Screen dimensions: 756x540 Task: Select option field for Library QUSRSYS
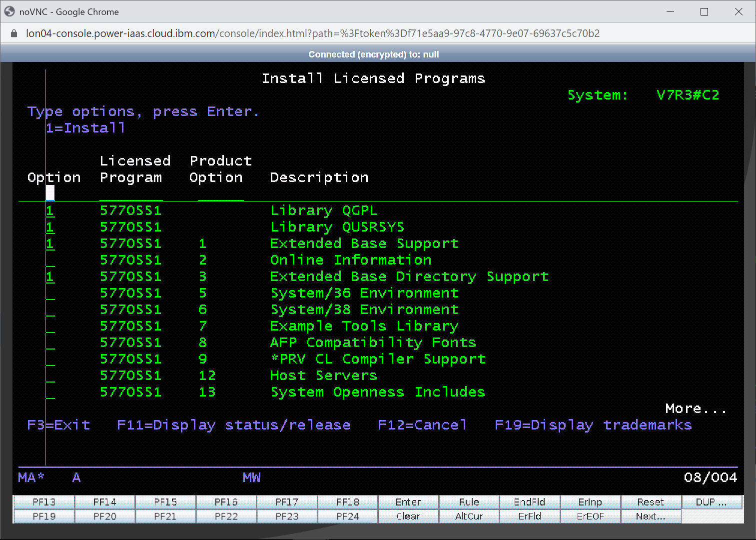point(50,227)
